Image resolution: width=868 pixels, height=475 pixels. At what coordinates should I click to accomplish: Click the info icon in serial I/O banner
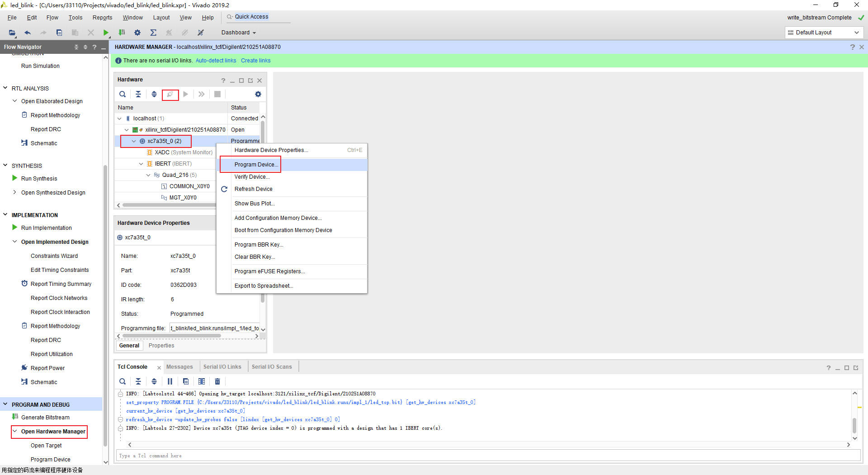(118, 61)
